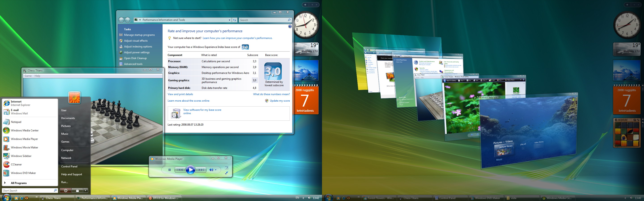Open Windows DVD Maker in the Start menu list
This screenshot has width=644, height=201.
pos(30,173)
